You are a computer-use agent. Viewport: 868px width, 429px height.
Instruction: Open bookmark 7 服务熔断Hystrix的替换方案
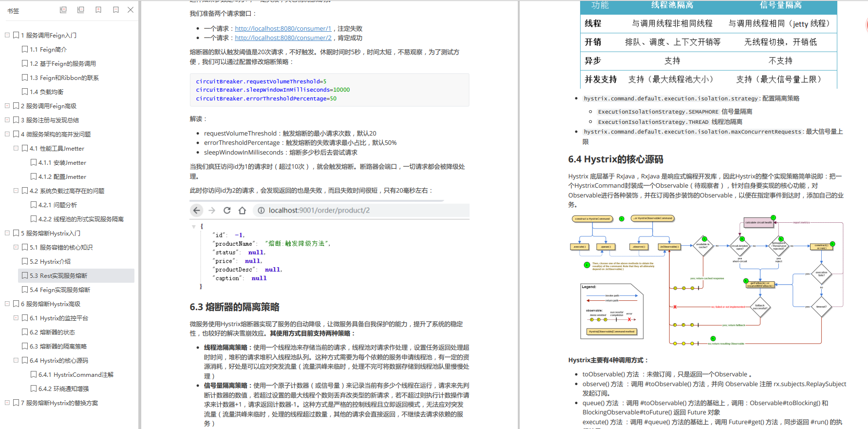(x=59, y=403)
